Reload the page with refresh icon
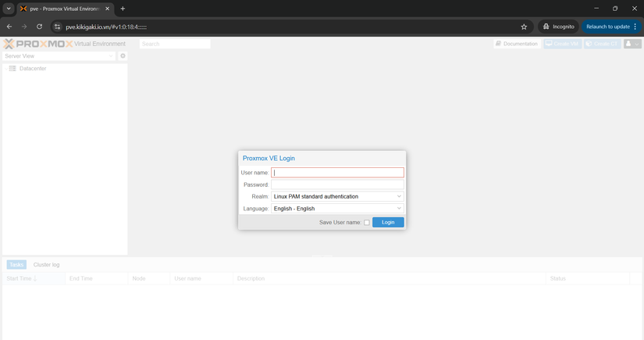Screen dimensions: 644x340 pyautogui.click(x=40, y=27)
